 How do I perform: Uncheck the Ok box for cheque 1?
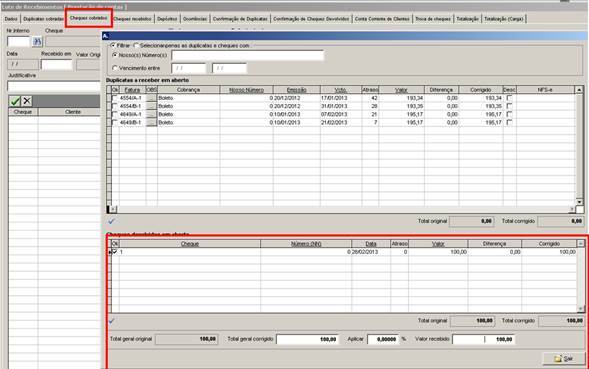tap(115, 252)
